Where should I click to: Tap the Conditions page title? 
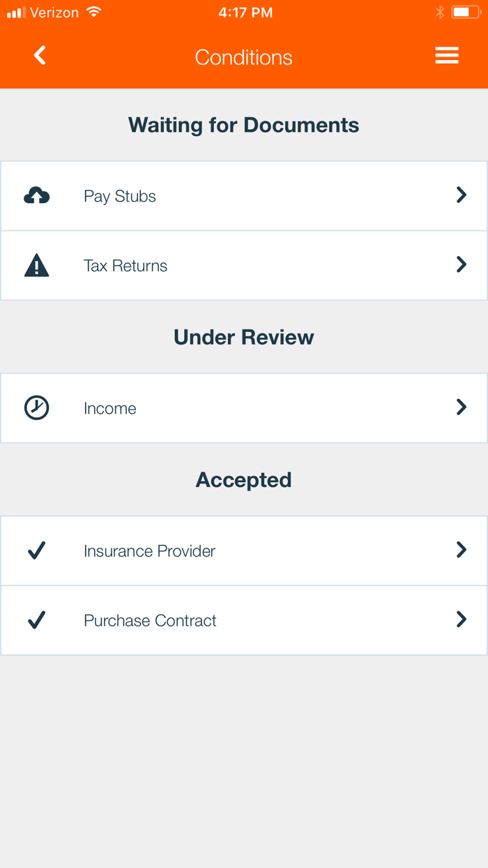pos(244,57)
